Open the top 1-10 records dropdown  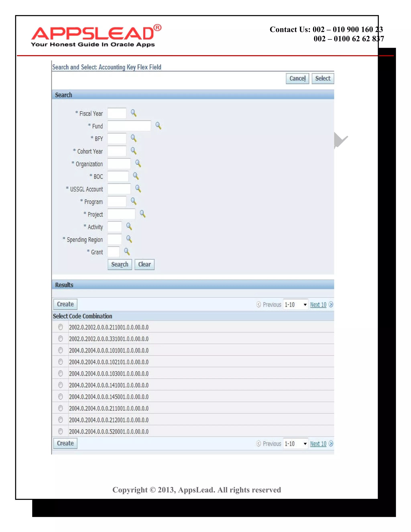click(295, 305)
